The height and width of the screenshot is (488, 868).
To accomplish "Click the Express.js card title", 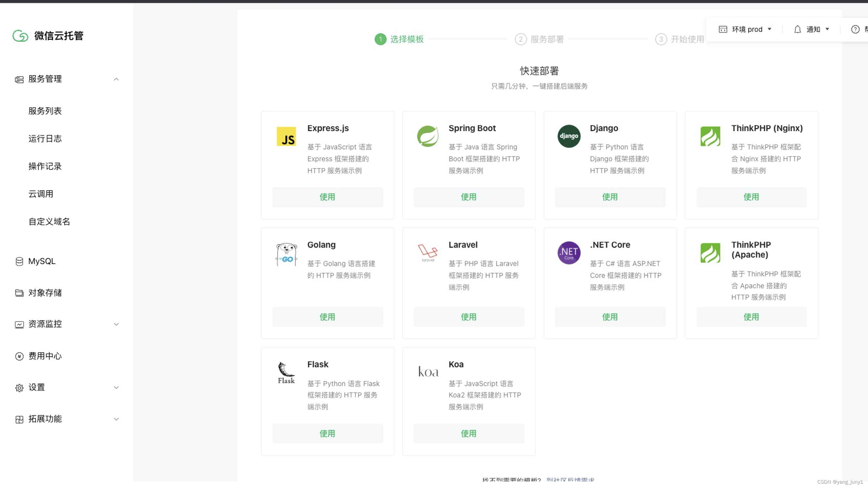I will [x=328, y=128].
